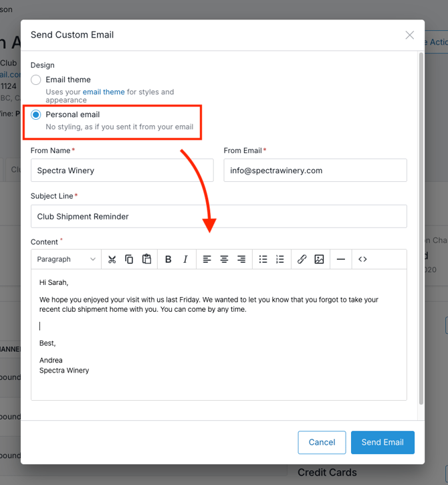Click the From Email input field
448x485 pixels.
316,171
